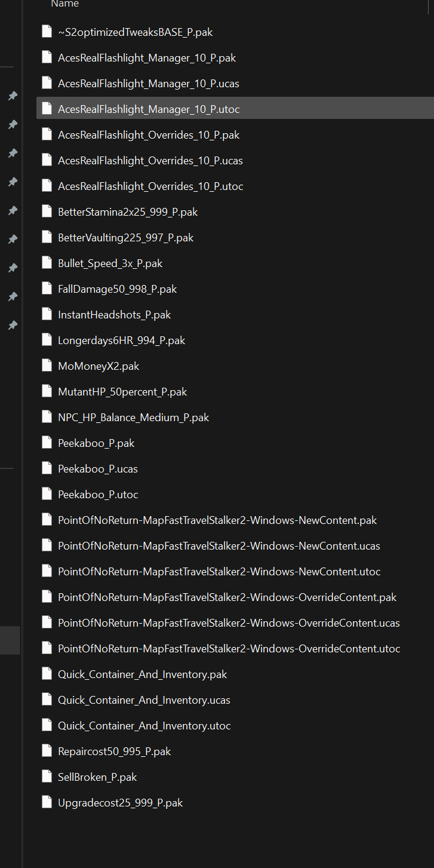Select PointOfNoReturn Windows-NewContent.utoc file name
The height and width of the screenshot is (868, 434).
pos(219,572)
